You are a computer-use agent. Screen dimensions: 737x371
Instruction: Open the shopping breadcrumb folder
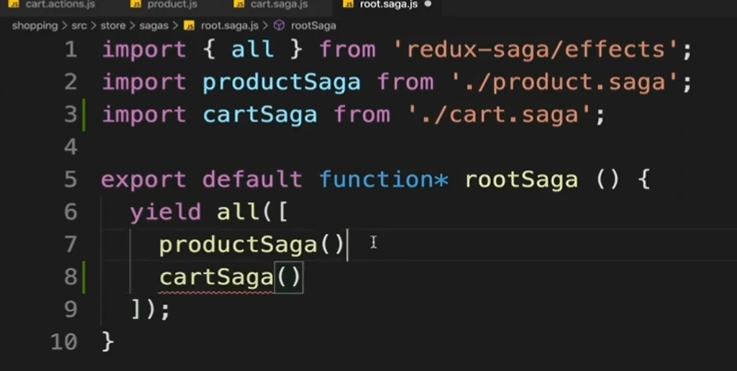(35, 26)
